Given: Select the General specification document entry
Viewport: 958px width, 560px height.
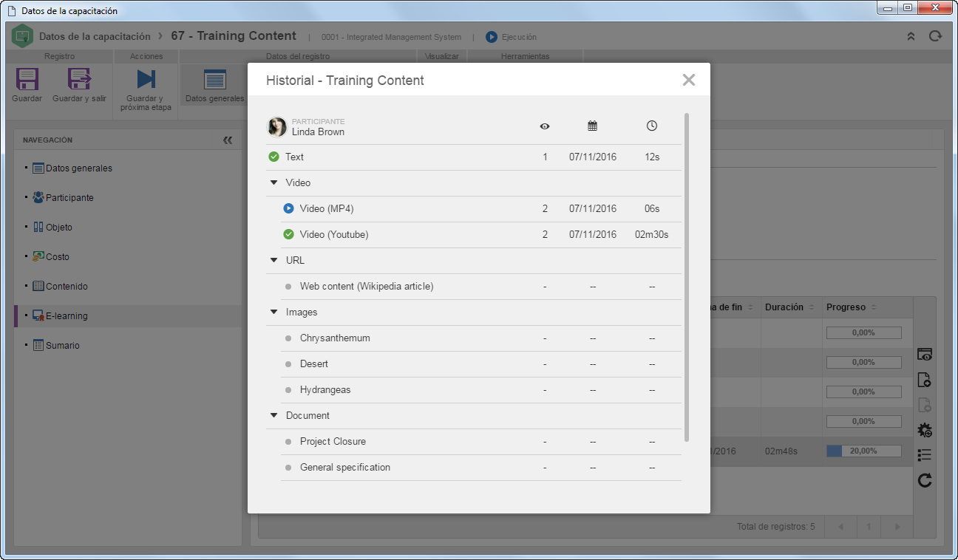Looking at the screenshot, I should pos(481,468).
